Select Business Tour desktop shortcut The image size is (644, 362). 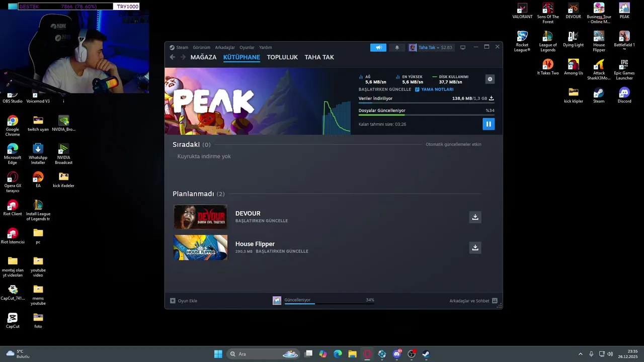599,13
